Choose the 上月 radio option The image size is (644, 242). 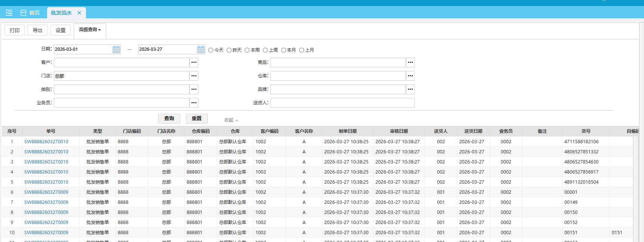(x=301, y=50)
